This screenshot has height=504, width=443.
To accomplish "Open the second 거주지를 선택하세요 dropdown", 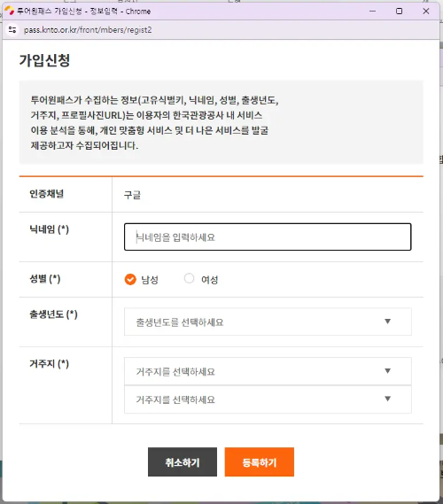I will (x=268, y=399).
